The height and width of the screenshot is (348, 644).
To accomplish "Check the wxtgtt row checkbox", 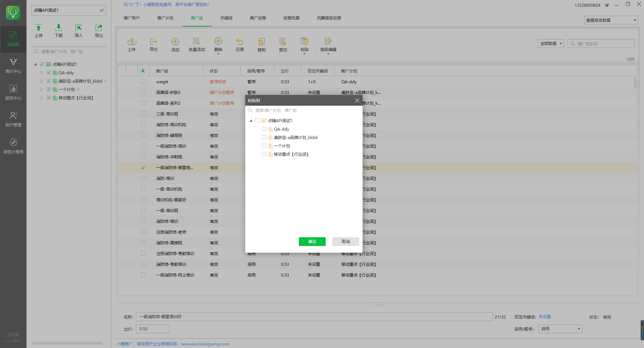I will pos(144,82).
